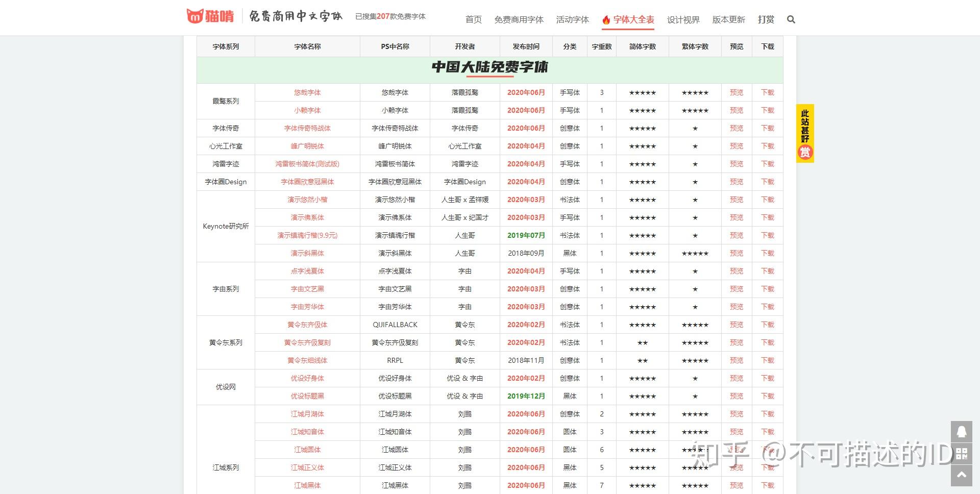Open the 鸿雷板书简体(测试版) font link
The image size is (980, 494).
tap(307, 164)
